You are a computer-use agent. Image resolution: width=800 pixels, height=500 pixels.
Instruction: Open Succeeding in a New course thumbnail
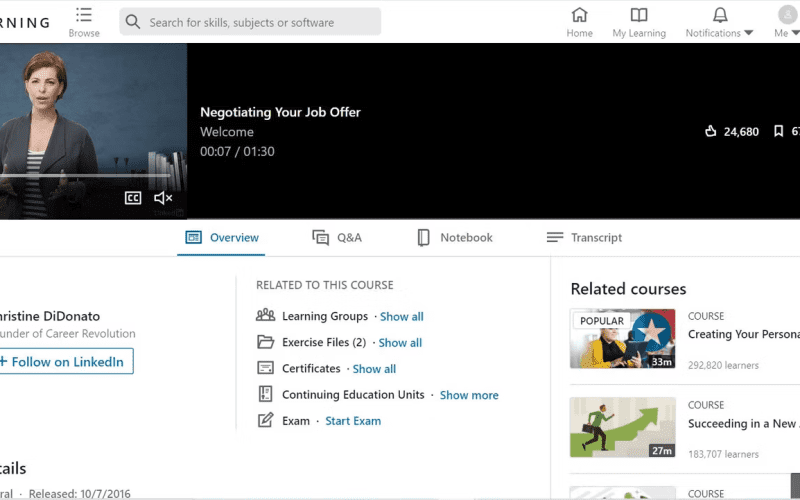tap(622, 427)
